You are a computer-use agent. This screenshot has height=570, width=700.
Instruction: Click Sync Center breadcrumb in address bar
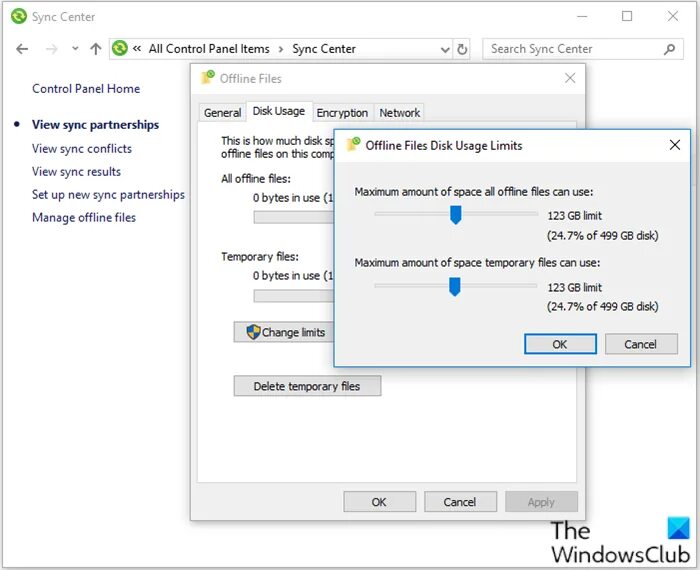[x=324, y=49]
